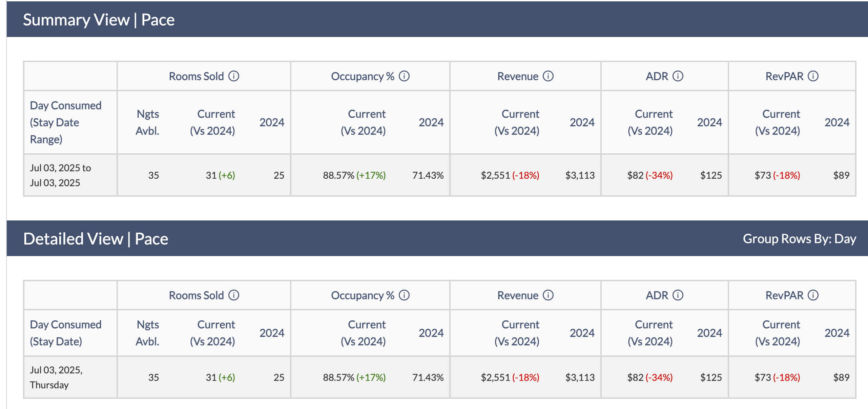Click the Rooms Sold info icon in Detailed table
Image resolution: width=868 pixels, height=409 pixels.
[233, 295]
